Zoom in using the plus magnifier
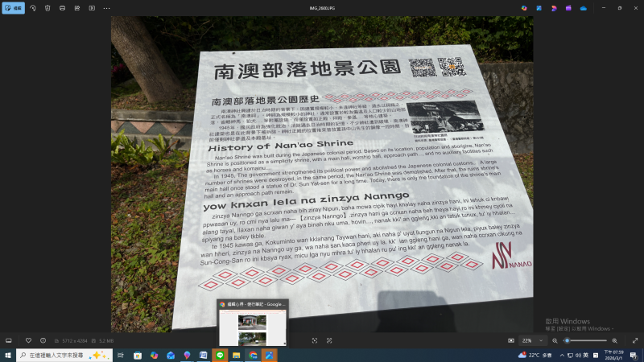Viewport: 644px width, 362px height. 615,340
